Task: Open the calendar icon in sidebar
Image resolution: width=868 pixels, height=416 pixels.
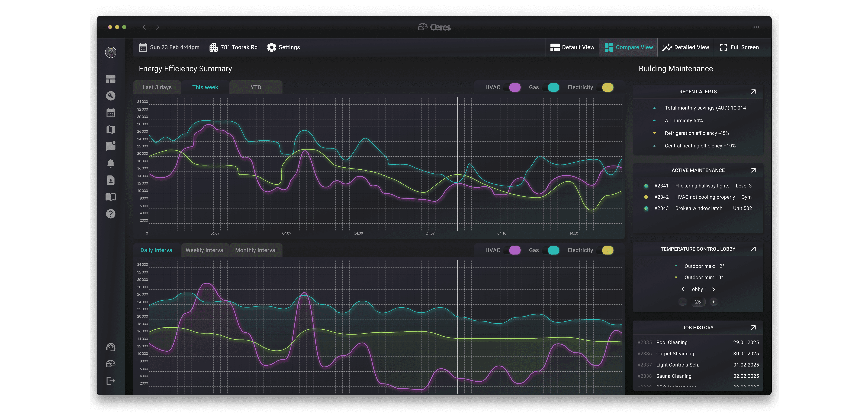Action: click(x=111, y=113)
